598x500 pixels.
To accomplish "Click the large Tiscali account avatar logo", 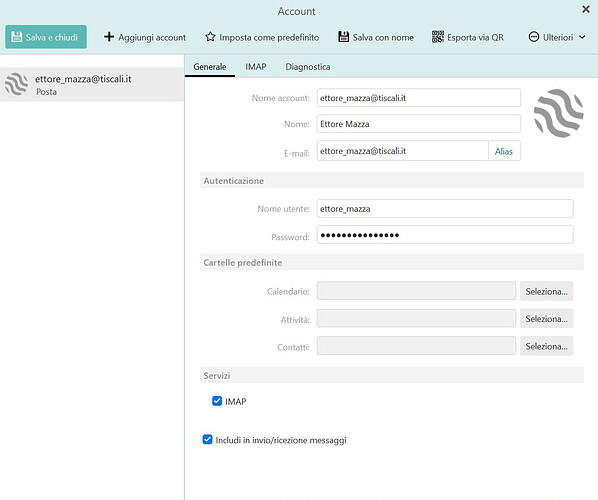I will 559,113.
